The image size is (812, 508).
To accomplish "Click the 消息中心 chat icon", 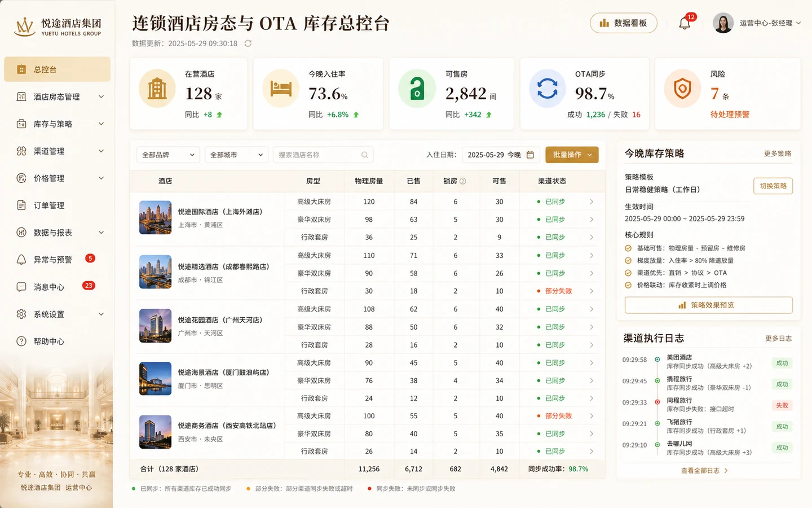I will coord(21,287).
